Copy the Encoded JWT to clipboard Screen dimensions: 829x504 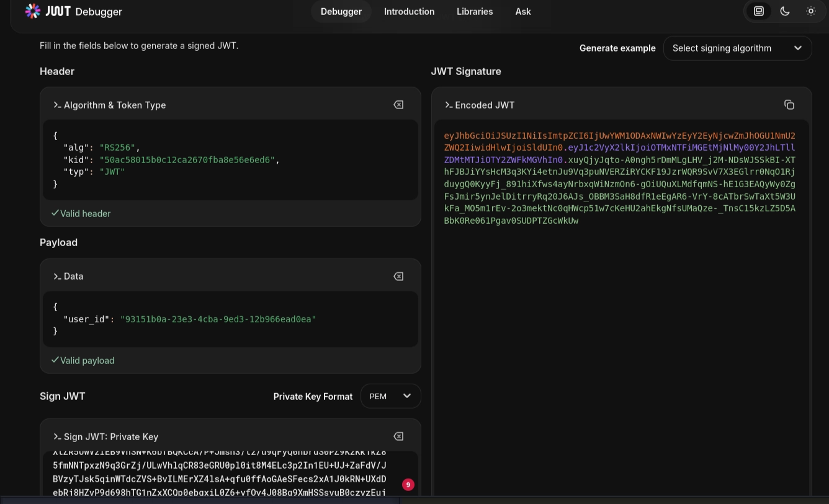[789, 105]
